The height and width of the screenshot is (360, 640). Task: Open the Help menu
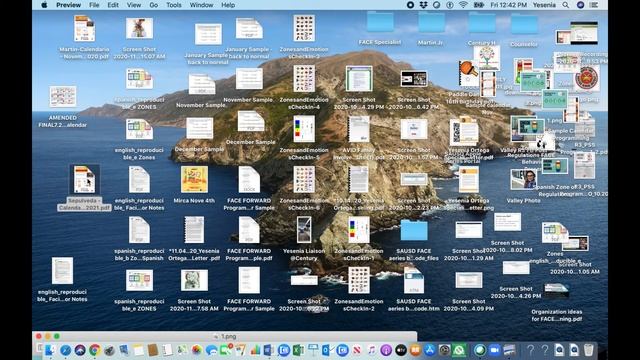(228, 5)
